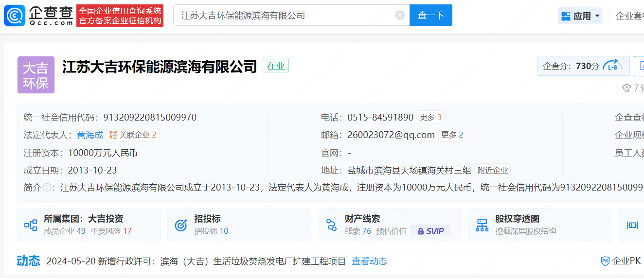Click the info icon beside 简介
644x278 pixels.
[47, 188]
